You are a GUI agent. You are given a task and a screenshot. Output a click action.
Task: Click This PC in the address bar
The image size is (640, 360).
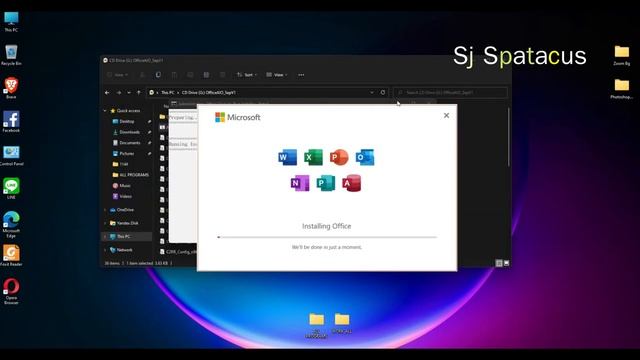(168, 93)
